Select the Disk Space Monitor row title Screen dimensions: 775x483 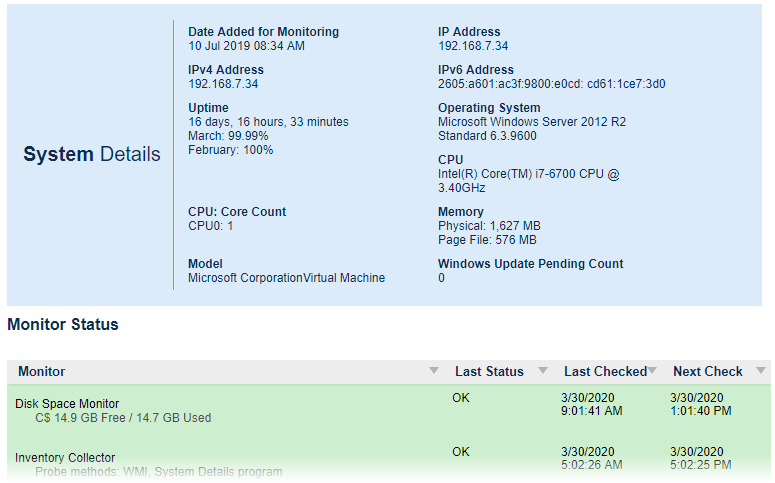[x=67, y=404]
